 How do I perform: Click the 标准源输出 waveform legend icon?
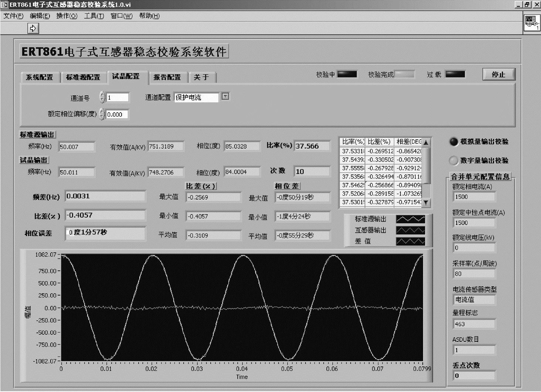pos(410,219)
